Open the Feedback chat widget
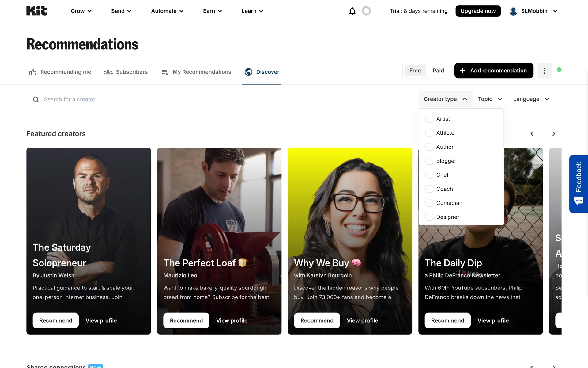The height and width of the screenshot is (368, 588). tap(579, 184)
